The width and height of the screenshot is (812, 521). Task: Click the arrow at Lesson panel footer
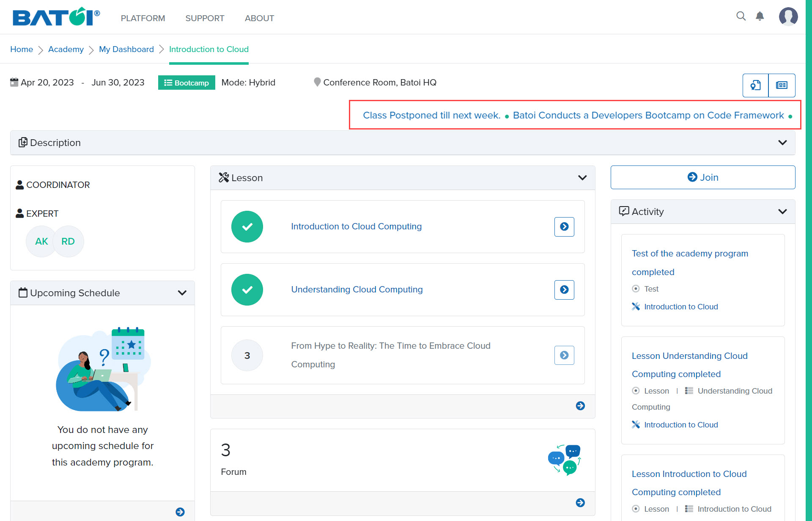click(580, 406)
